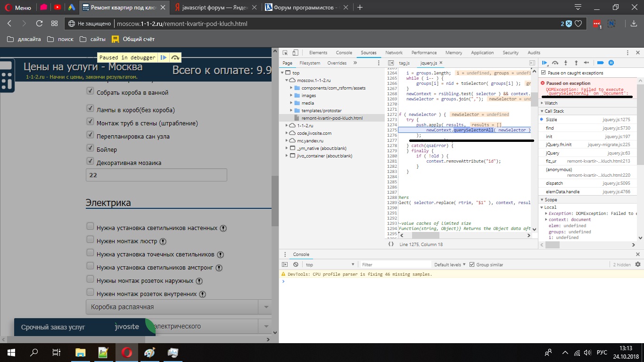Step into next function call icon
The height and width of the screenshot is (362, 644).
566,62
